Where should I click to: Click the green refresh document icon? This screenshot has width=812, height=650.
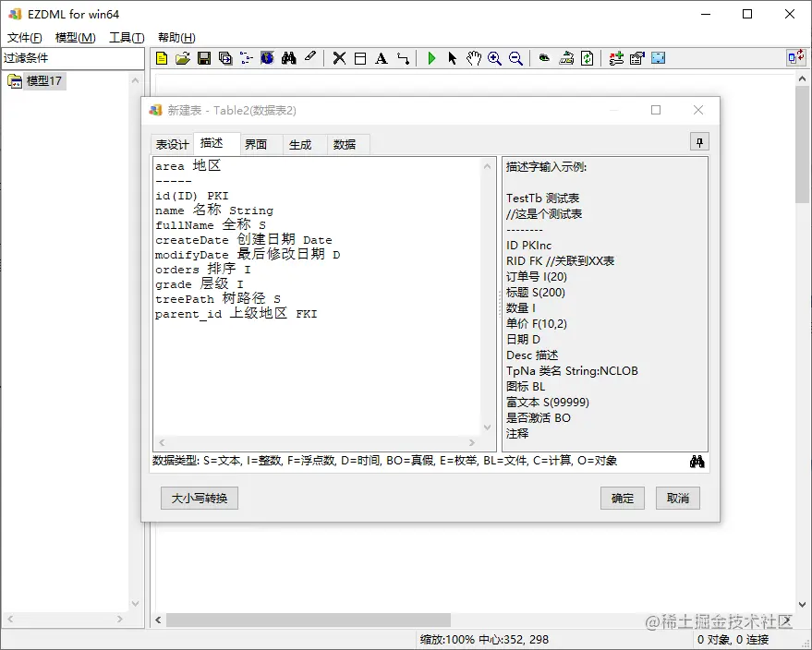(x=588, y=58)
